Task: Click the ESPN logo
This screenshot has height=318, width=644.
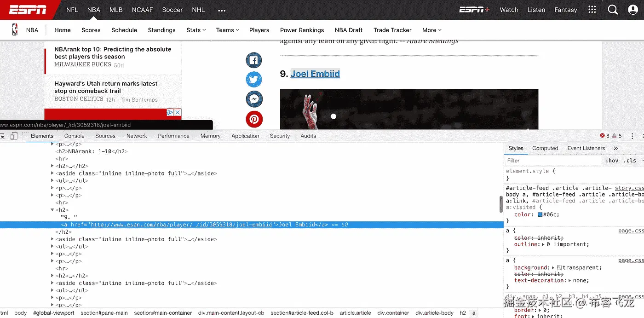Action: click(28, 10)
